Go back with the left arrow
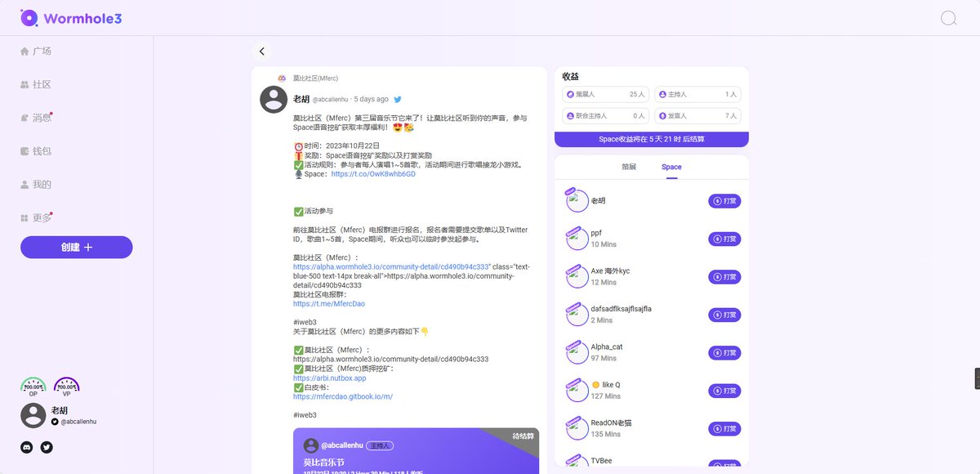 [262, 51]
